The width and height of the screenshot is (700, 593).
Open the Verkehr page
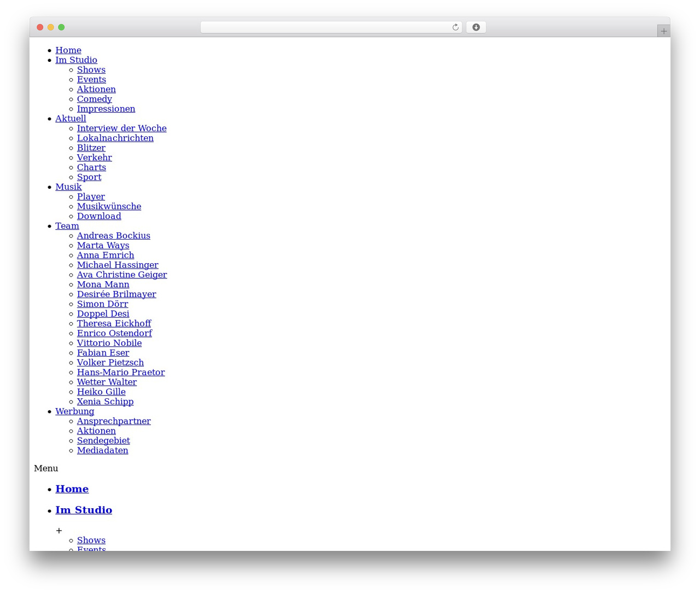(x=94, y=158)
